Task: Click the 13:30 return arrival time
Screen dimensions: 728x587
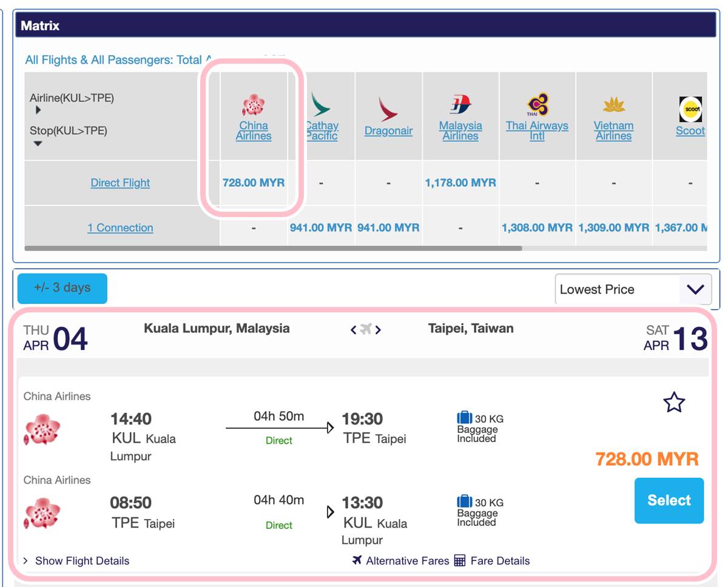Action: tap(362, 503)
